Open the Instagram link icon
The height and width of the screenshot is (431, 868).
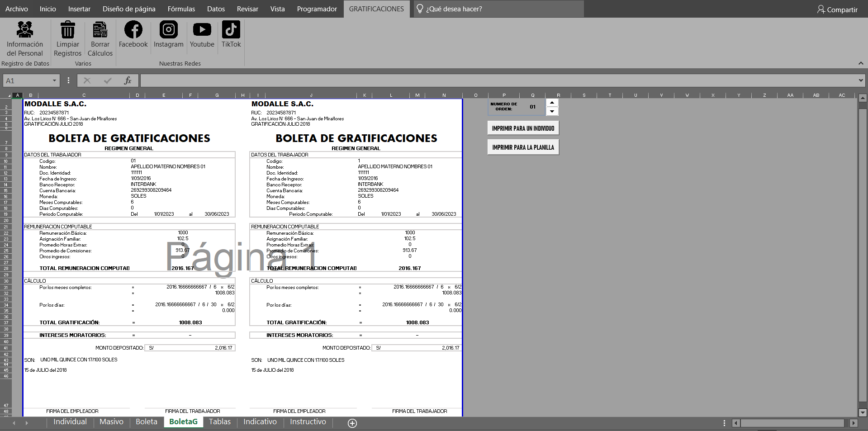168,30
